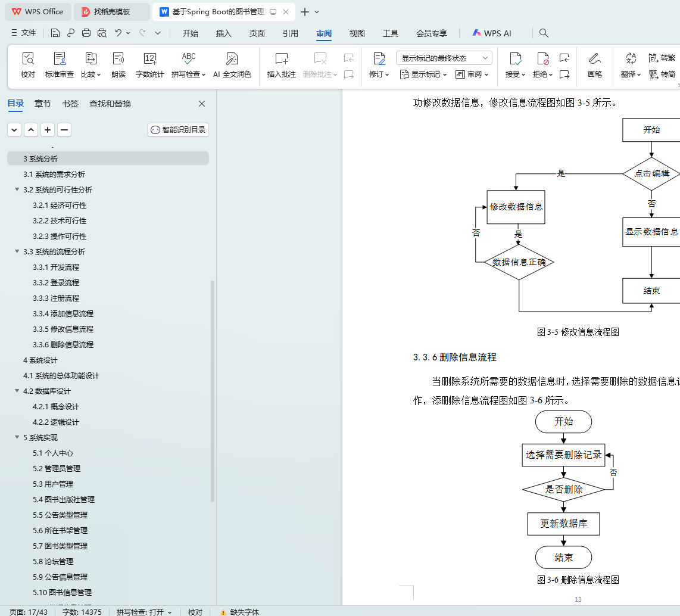The width and height of the screenshot is (680, 616).
Task: Click the next comment icon below previous
Action: 349,74
